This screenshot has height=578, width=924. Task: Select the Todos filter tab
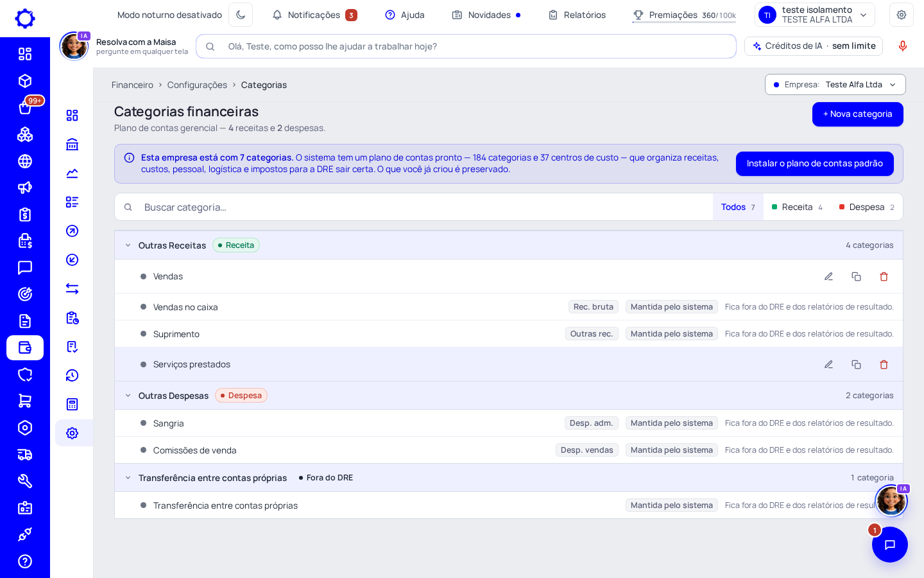(738, 207)
